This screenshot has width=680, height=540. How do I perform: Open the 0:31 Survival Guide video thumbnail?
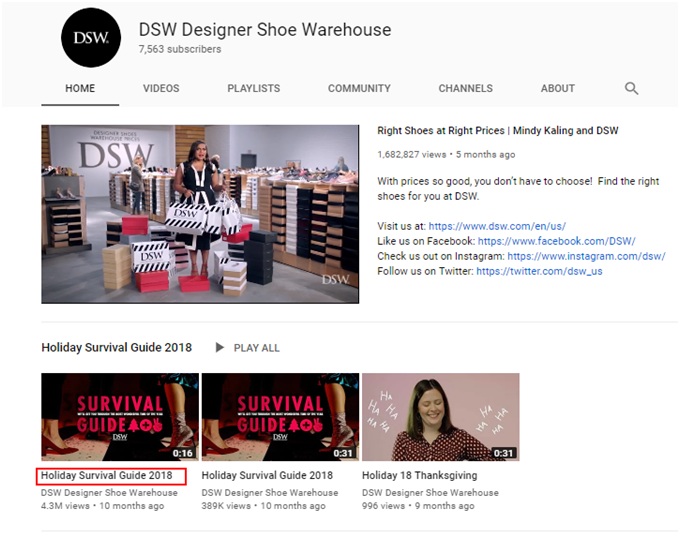pos(280,417)
